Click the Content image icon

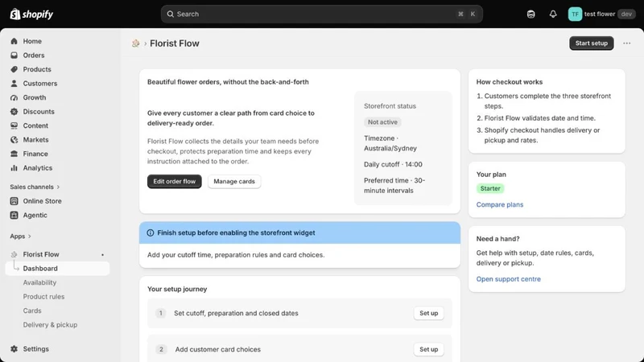(14, 125)
